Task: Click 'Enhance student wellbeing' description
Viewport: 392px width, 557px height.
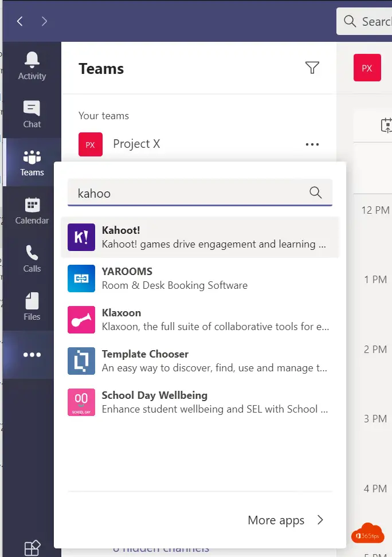Action: 215,409
